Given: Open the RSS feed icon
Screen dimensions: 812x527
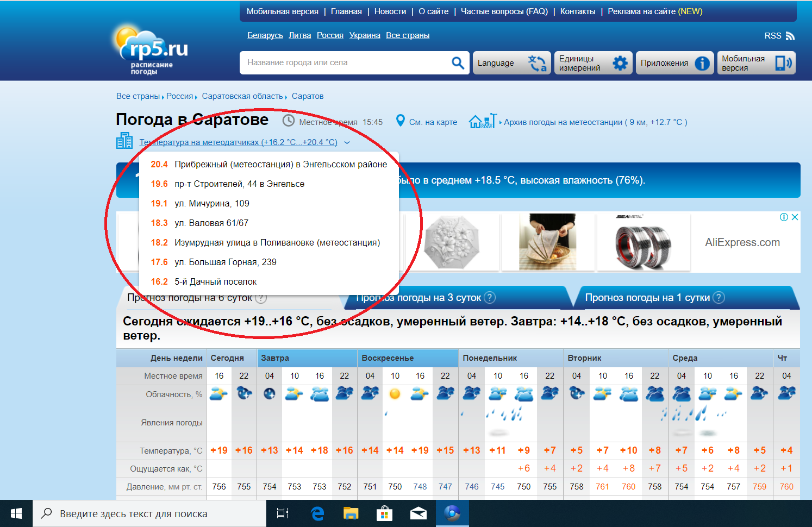Looking at the screenshot, I should click(790, 36).
